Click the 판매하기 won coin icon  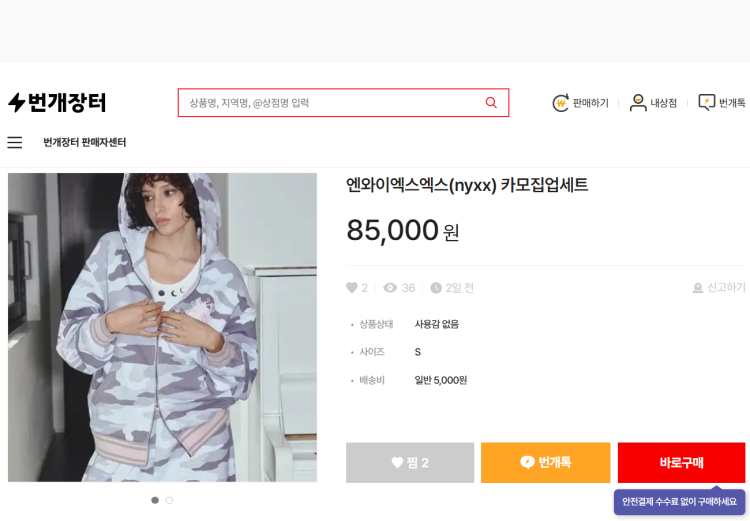(x=561, y=103)
